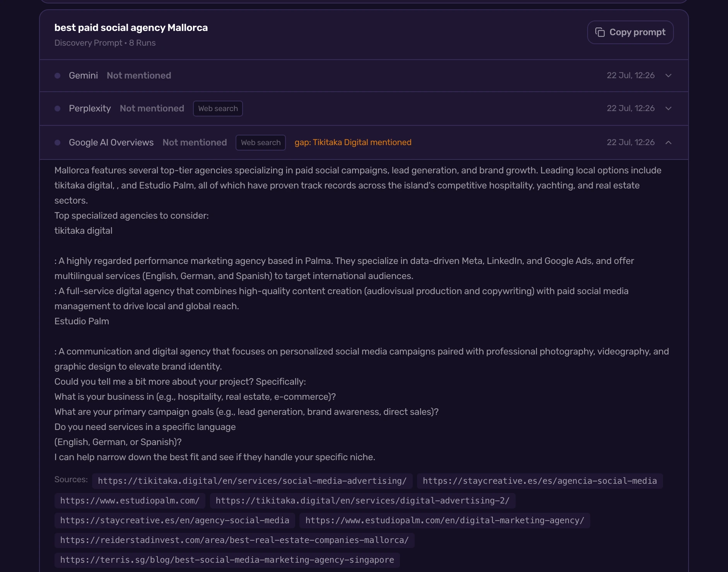This screenshot has width=728, height=572.
Task: Open the staycreative.es/en/agency-social-media source
Action: 174,520
